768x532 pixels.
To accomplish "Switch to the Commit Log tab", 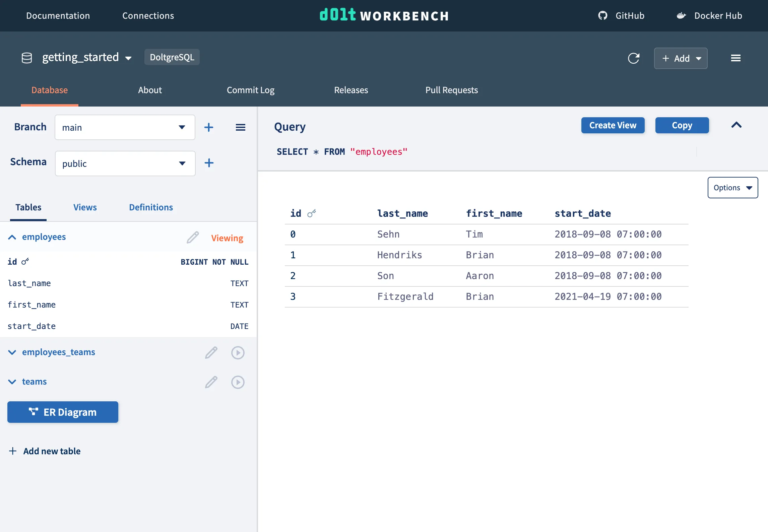I will pos(250,90).
